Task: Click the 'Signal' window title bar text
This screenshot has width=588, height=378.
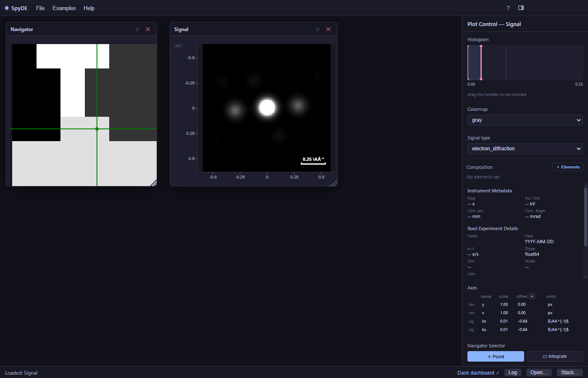Action: pyautogui.click(x=181, y=29)
